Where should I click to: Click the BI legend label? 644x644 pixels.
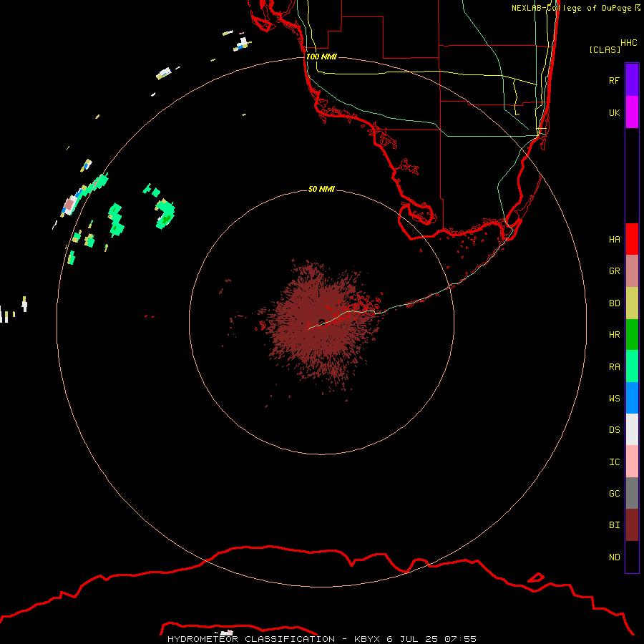(615, 525)
